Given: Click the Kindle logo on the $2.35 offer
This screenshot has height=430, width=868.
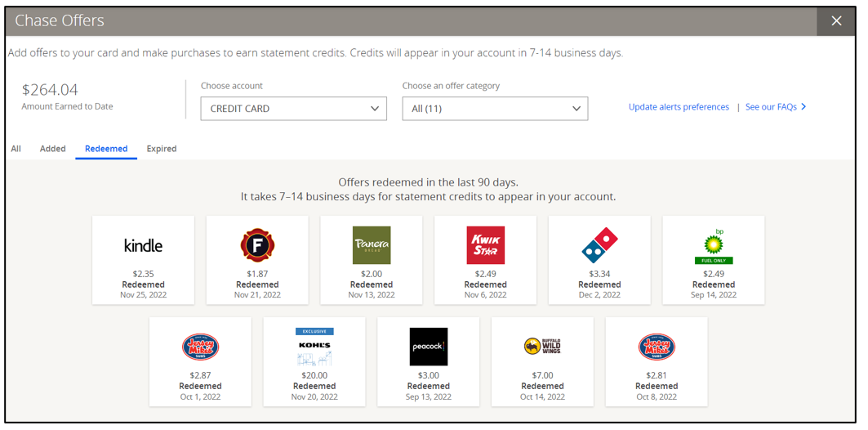Looking at the screenshot, I should [x=144, y=245].
